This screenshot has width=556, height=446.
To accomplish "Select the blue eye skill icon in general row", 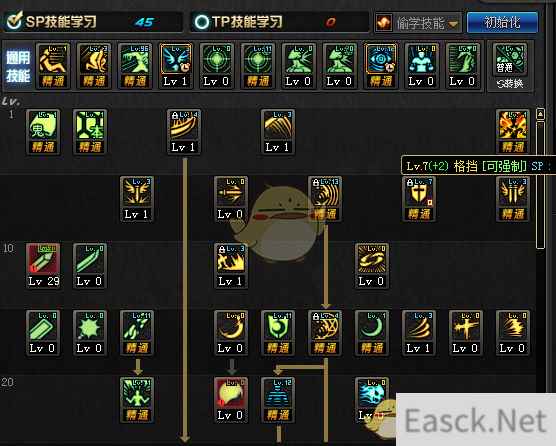I will 381,66.
